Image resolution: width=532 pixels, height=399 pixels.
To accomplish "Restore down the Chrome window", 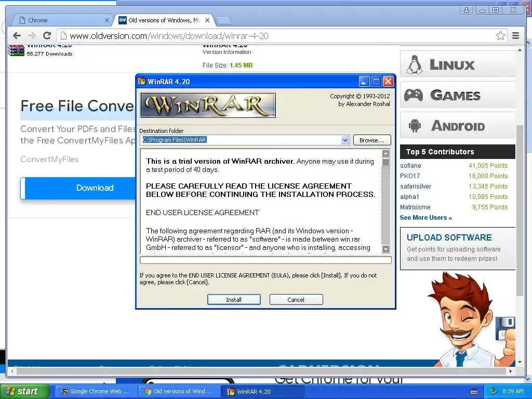I will click(x=496, y=10).
